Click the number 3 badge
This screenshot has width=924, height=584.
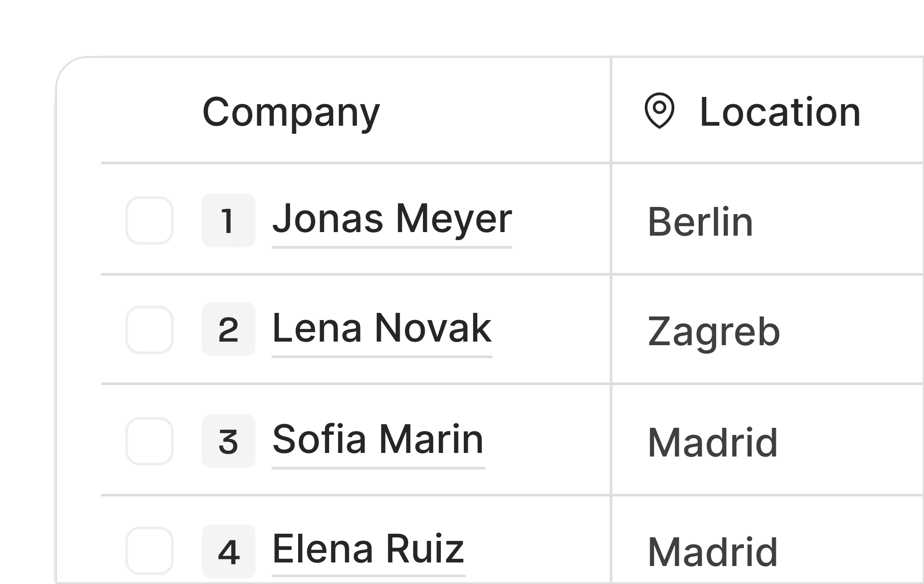tap(229, 441)
